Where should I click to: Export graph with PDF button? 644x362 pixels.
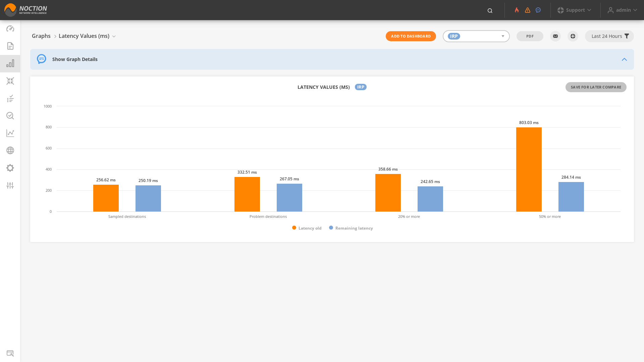530,36
